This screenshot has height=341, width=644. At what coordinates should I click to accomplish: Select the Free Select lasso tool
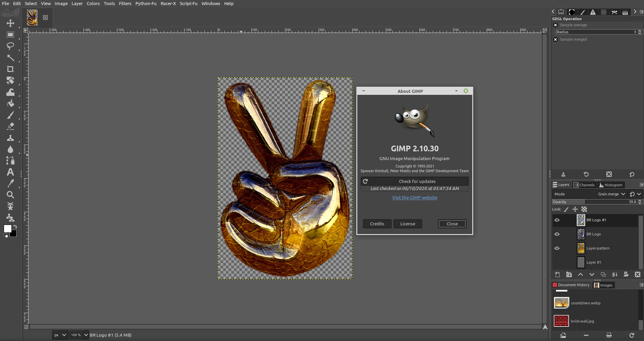pyautogui.click(x=10, y=46)
